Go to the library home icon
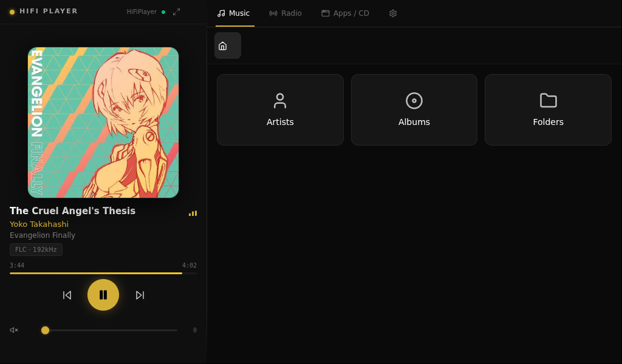Image resolution: width=622 pixels, height=364 pixels. pos(228,45)
